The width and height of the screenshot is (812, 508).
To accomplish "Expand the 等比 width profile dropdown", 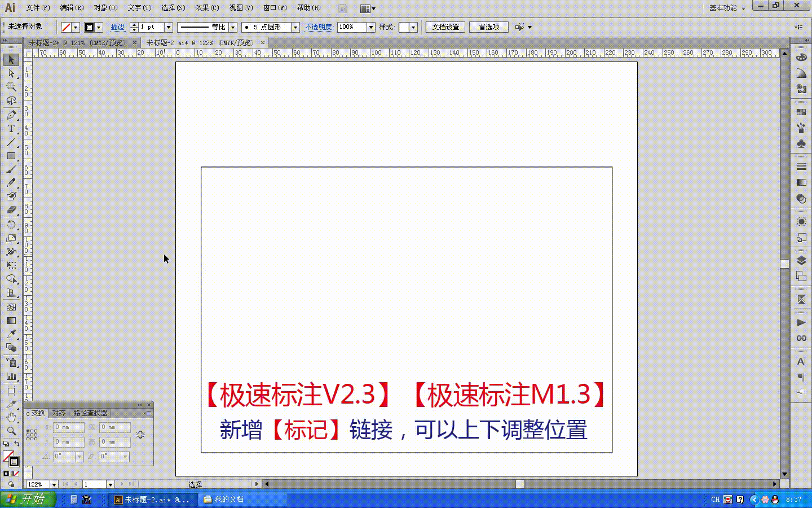I will [x=232, y=27].
